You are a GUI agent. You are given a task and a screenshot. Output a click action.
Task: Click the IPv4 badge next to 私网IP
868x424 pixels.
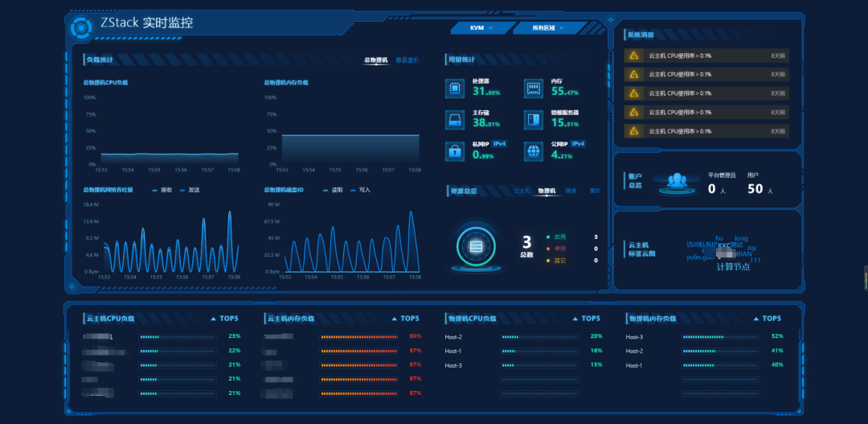[499, 143]
